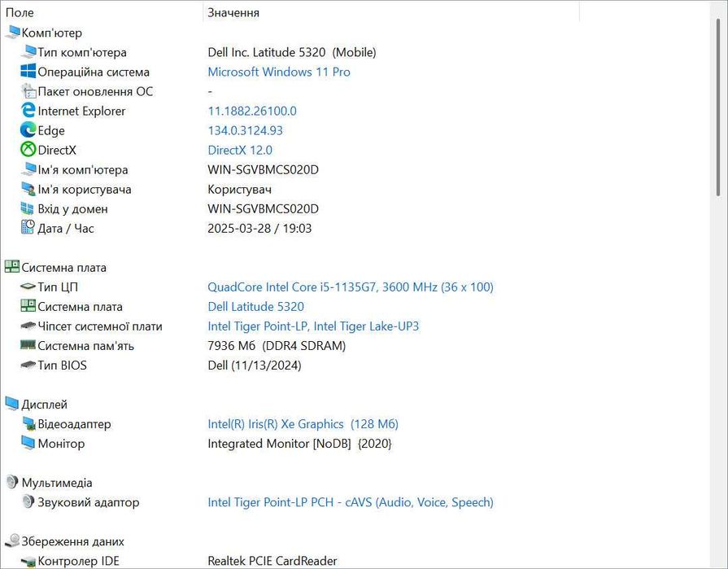Click the Звуковий адаптор speaker icon

coord(28,501)
